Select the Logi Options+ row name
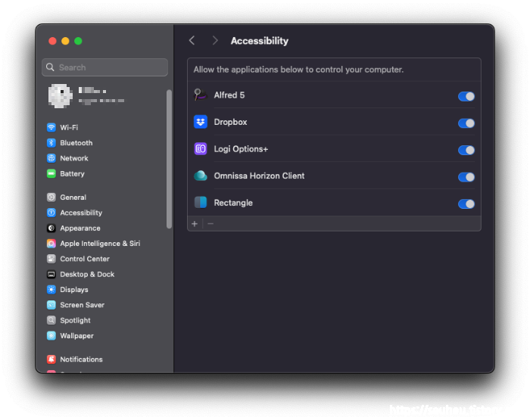530x420 pixels. click(241, 149)
